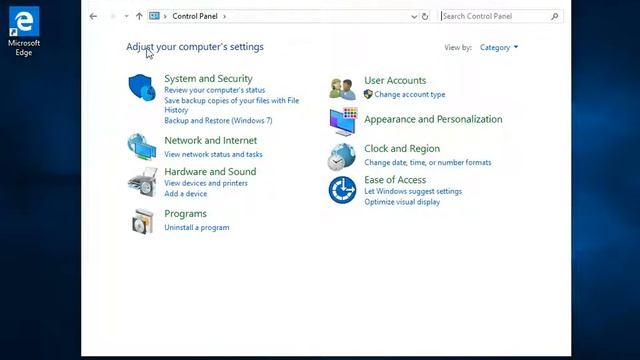Screen dimensions: 640x360
Task: Click Review your computer's status
Action: click(215, 90)
